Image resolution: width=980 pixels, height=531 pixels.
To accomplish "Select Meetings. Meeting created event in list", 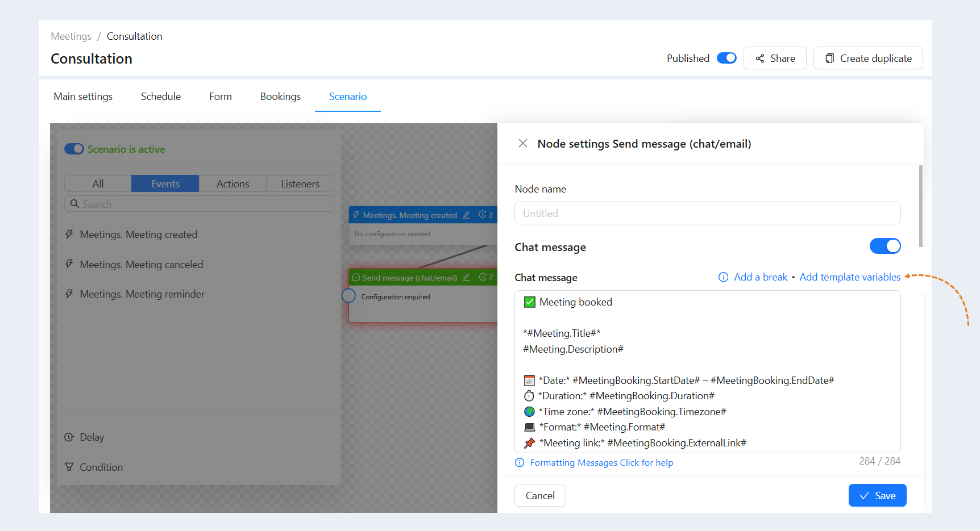I will pyautogui.click(x=138, y=235).
